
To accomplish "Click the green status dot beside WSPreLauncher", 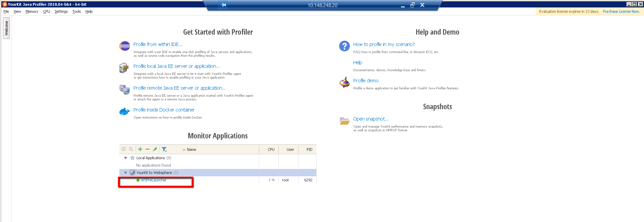I will 138,180.
